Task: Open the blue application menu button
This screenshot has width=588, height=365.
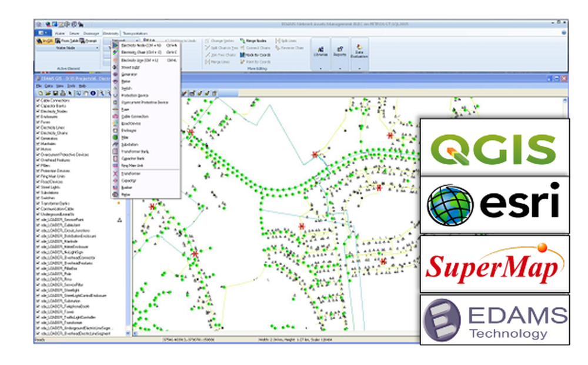Action: (x=43, y=33)
